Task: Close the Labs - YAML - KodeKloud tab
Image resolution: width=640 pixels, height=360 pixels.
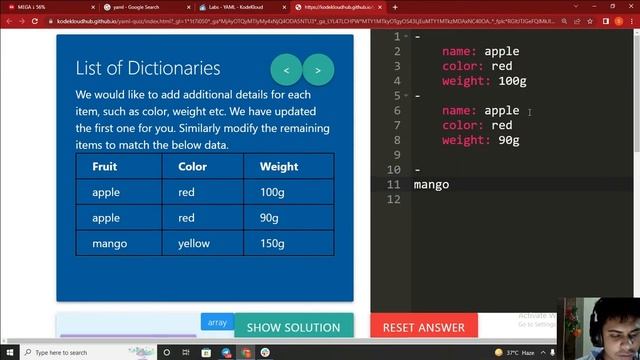Action: (284, 7)
